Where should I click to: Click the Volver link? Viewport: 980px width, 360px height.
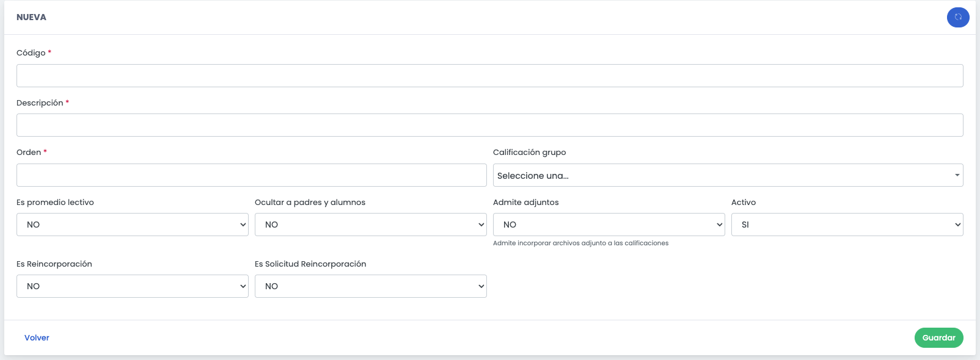(37, 337)
